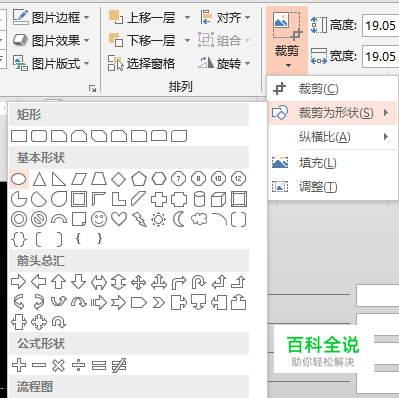Select the heptagon shape

[179, 179]
